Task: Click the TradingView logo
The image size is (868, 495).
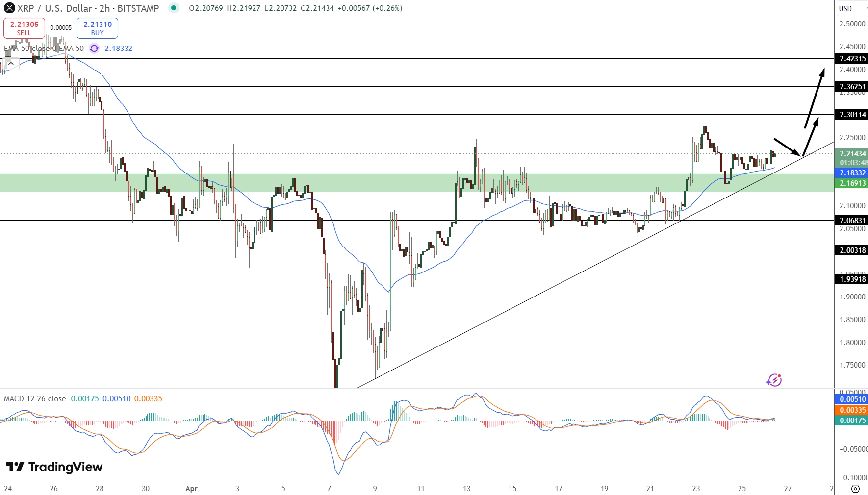Action: click(54, 467)
